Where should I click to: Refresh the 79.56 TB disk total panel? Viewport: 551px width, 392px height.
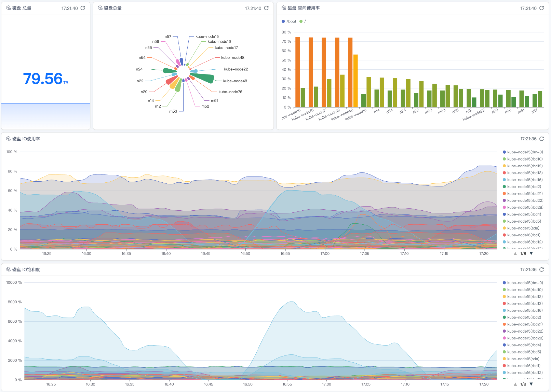coord(83,8)
